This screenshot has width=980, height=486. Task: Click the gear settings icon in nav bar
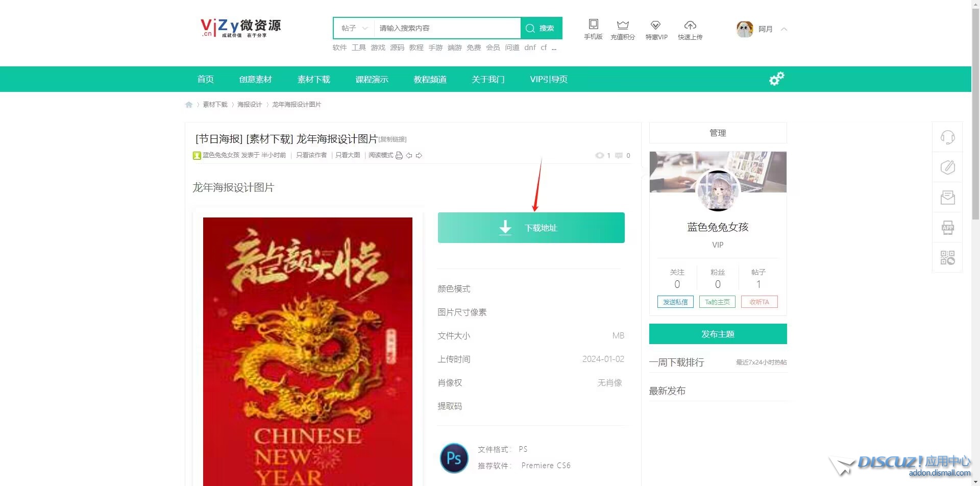click(x=776, y=79)
